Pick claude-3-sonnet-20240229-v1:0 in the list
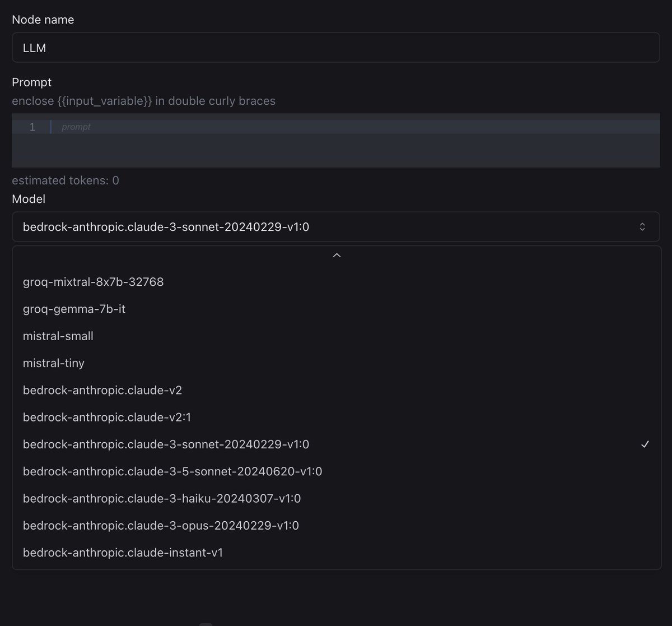672x626 pixels. point(337,444)
